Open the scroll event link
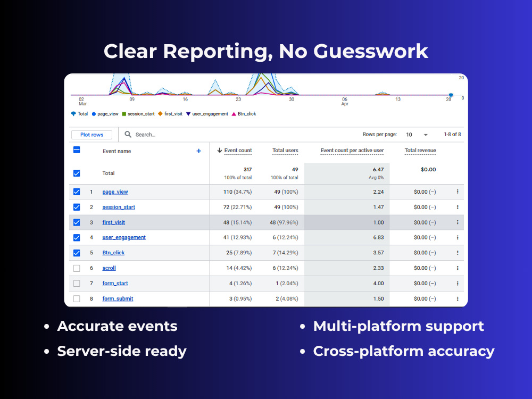532x399 pixels. 109,268
